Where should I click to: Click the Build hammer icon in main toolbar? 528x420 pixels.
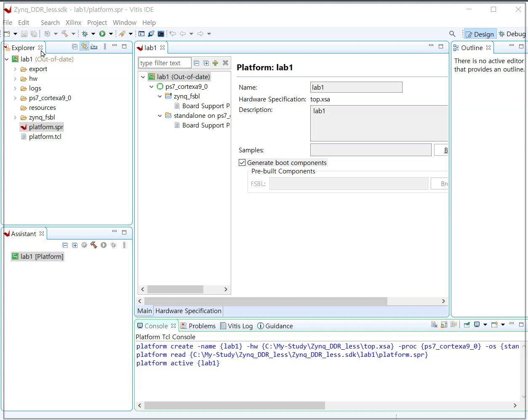coord(65,34)
